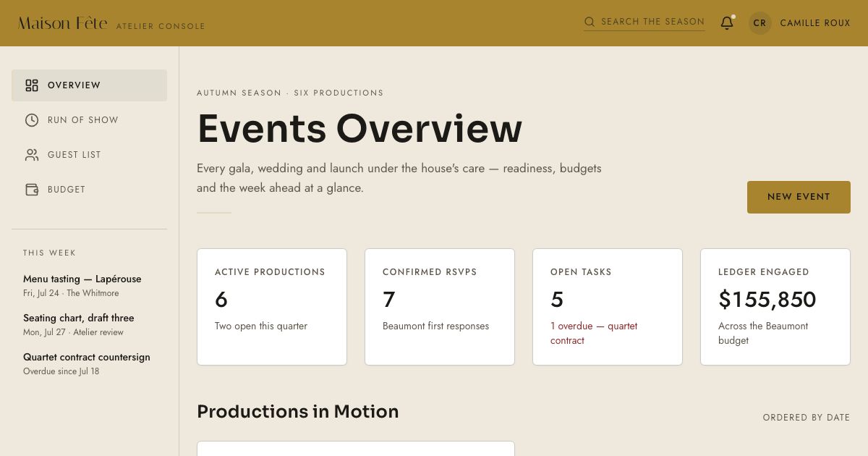Open Quartet contract countersign item
This screenshot has width=868, height=456.
(89, 364)
